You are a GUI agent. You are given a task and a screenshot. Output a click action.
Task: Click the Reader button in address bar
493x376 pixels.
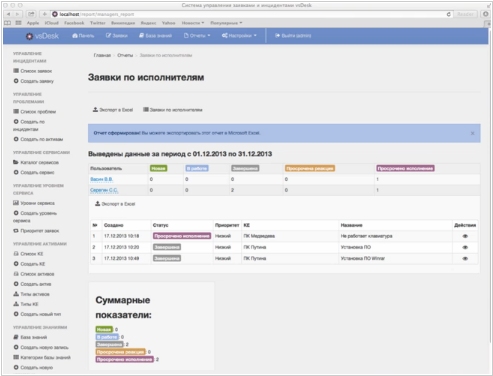tap(465, 14)
